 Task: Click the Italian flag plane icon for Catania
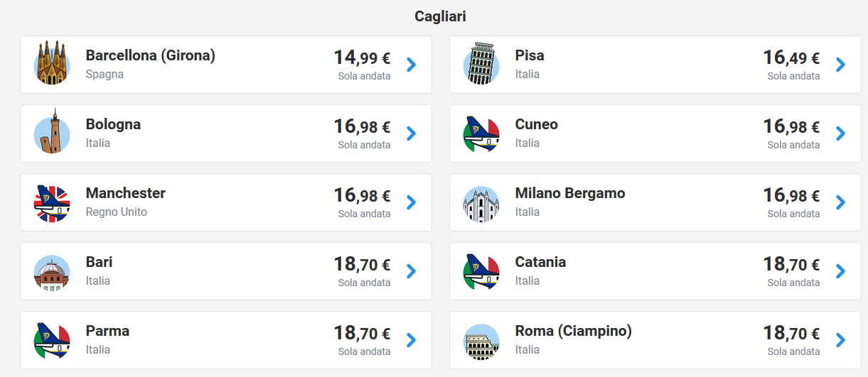[x=481, y=271]
